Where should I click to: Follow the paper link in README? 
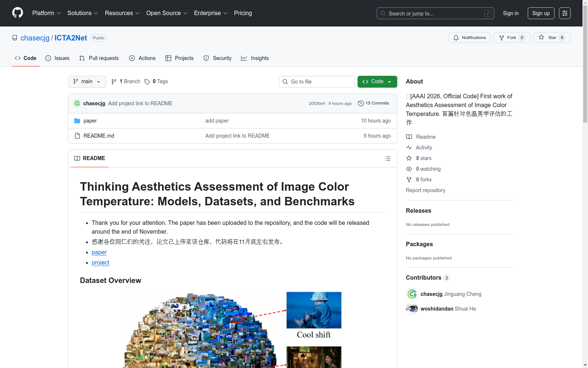pos(99,252)
